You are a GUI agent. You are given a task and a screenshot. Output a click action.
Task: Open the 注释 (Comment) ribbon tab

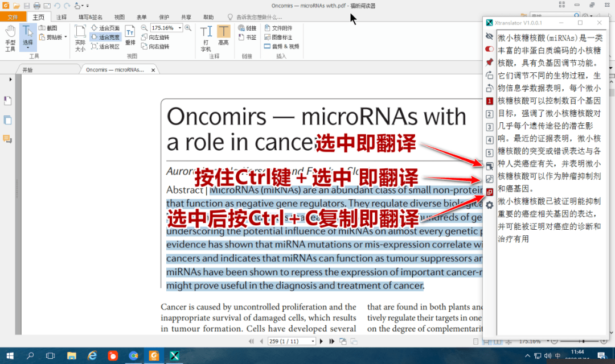coord(61,17)
